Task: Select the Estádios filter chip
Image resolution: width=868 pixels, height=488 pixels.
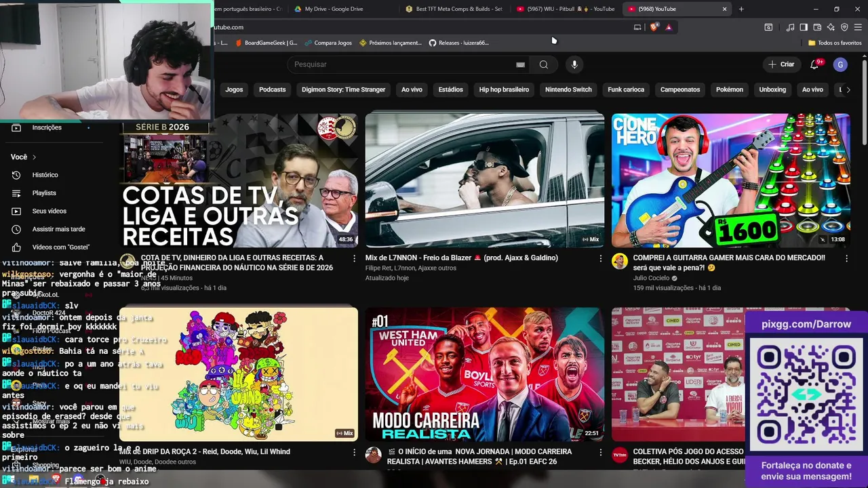Action: 451,89
